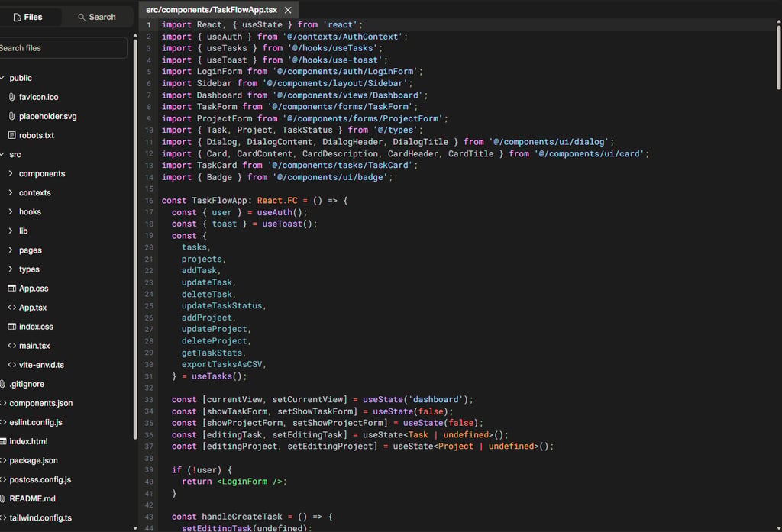Open components.json file
Viewport: 782px width, 532px height.
(x=41, y=403)
